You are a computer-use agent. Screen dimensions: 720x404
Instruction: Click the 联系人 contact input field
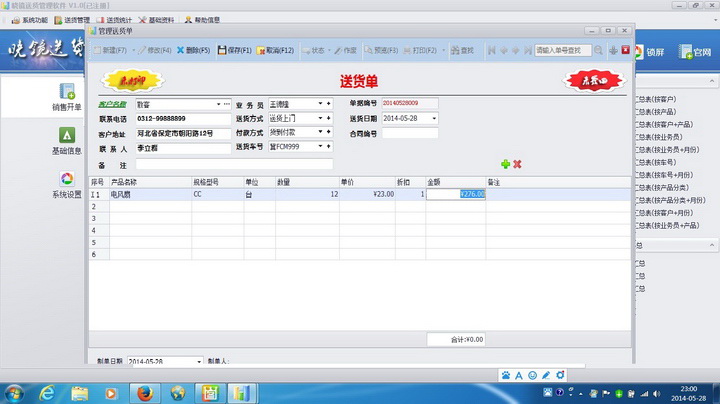point(183,148)
